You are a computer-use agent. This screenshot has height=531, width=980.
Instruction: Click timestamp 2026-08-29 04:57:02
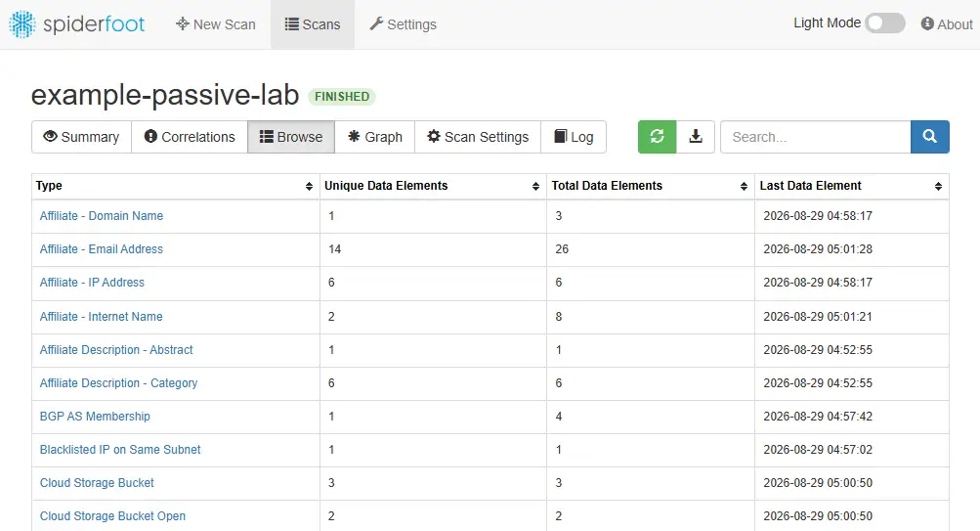(x=818, y=449)
